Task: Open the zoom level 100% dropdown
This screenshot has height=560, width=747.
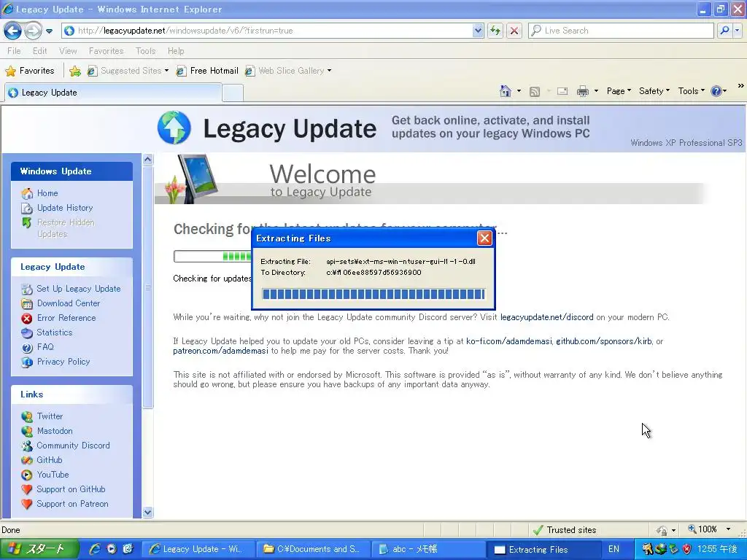Action: tap(729, 529)
